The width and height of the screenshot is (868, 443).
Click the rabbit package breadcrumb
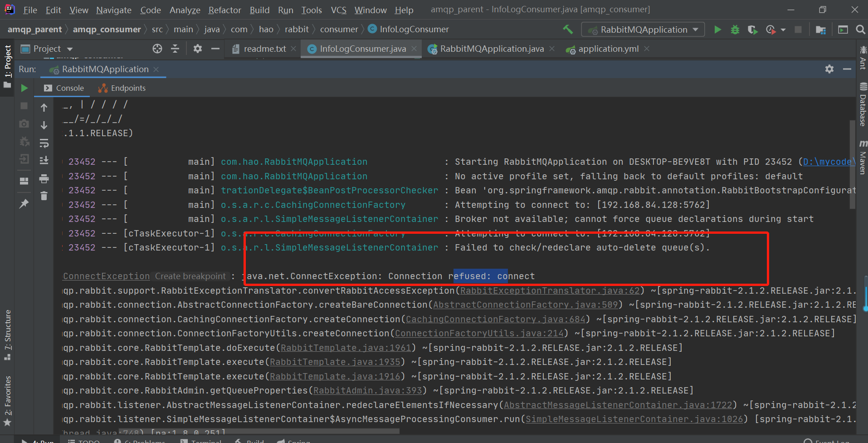coord(297,29)
